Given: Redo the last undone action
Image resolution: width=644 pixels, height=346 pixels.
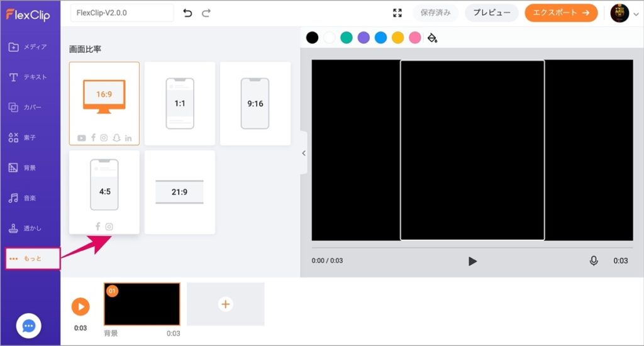Looking at the screenshot, I should point(206,13).
